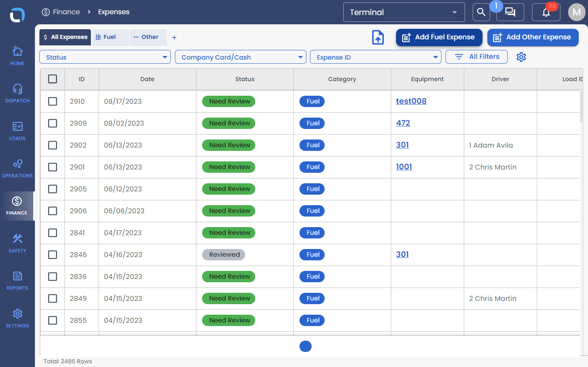Switch to the All Expenses tab

(x=65, y=37)
